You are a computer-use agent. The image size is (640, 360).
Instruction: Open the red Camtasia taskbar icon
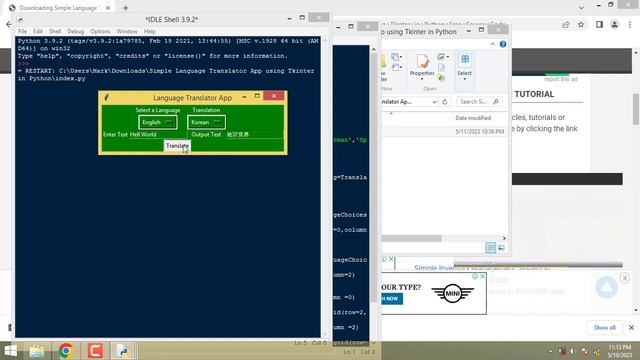click(x=95, y=351)
